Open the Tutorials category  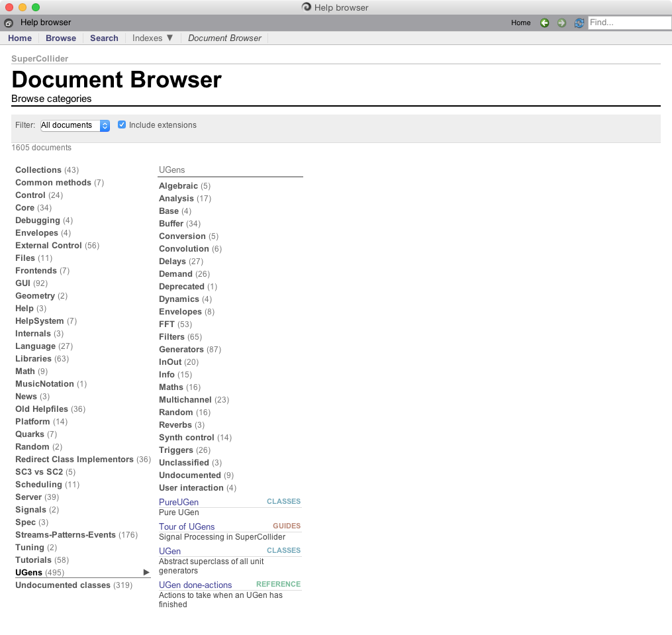tap(42, 560)
